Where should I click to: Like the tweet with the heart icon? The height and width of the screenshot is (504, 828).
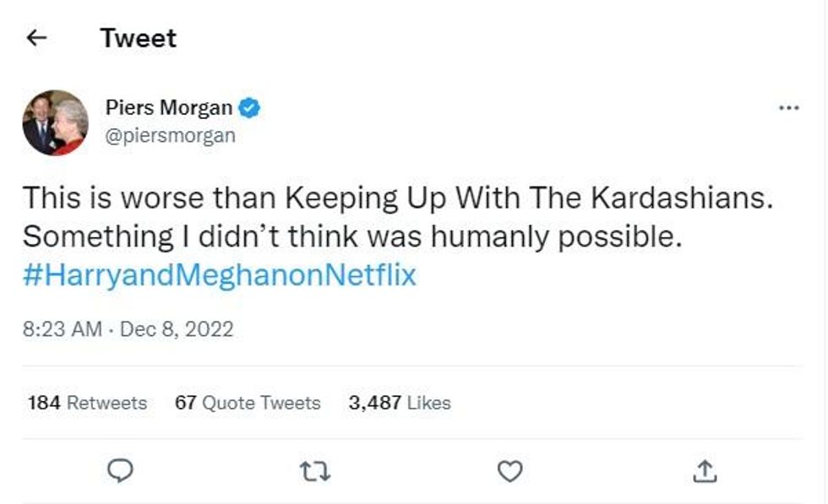tap(509, 471)
